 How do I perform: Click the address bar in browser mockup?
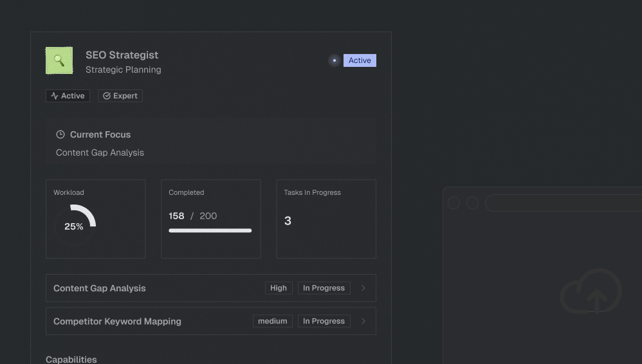tap(564, 203)
